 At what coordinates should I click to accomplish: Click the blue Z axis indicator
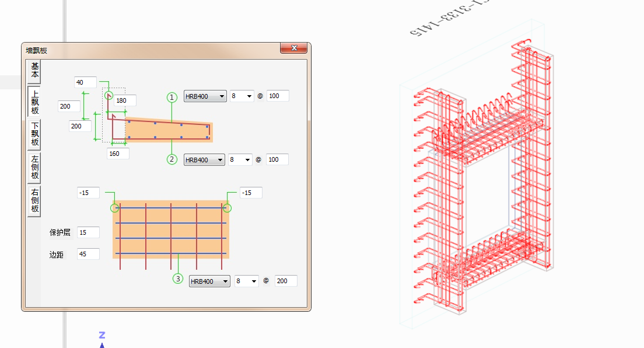click(102, 339)
